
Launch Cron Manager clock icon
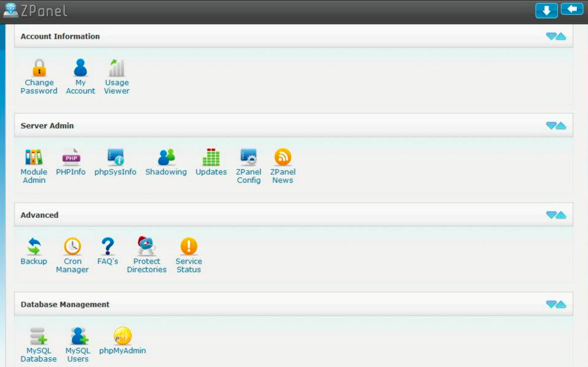(73, 246)
